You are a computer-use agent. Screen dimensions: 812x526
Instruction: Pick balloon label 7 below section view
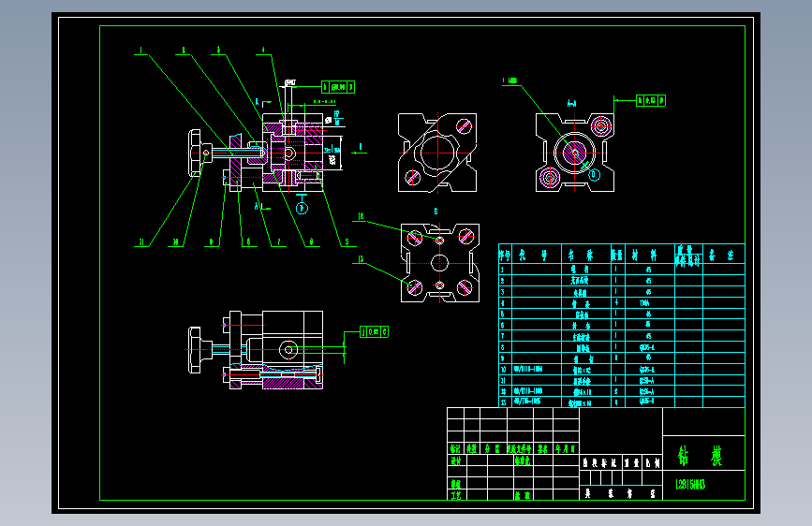(278, 241)
